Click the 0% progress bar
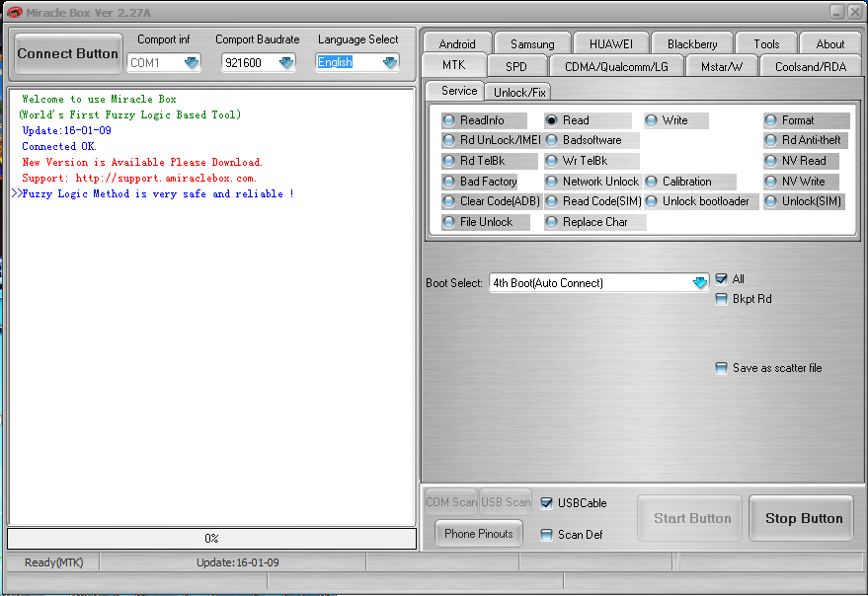This screenshot has height=596, width=868. pos(211,539)
